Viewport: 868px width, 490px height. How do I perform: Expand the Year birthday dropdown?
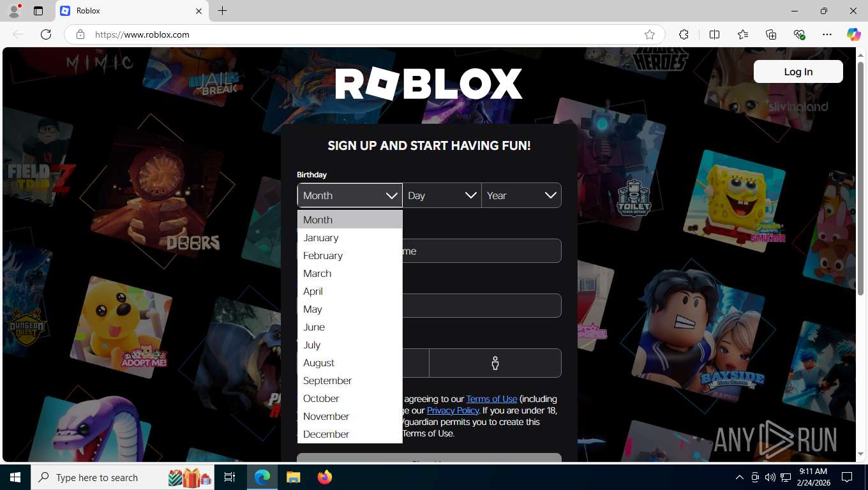521,195
